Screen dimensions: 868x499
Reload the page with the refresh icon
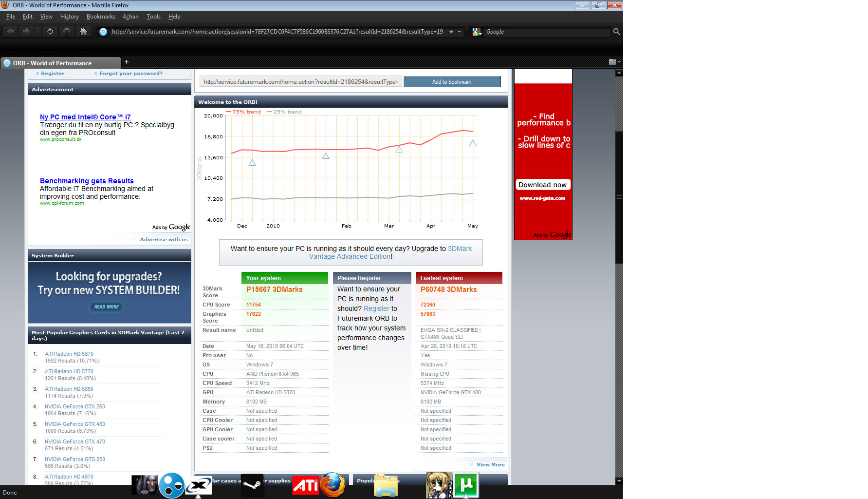click(50, 32)
